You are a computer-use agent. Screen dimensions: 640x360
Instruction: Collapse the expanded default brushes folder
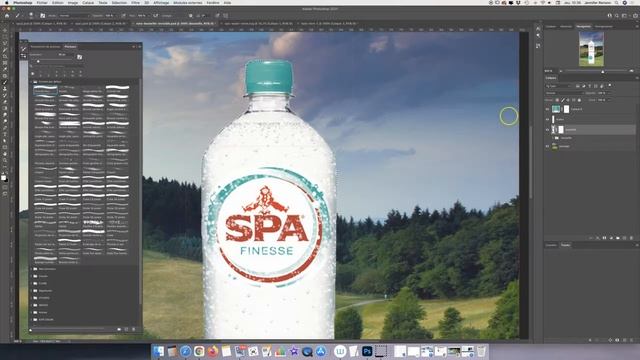pos(31,82)
